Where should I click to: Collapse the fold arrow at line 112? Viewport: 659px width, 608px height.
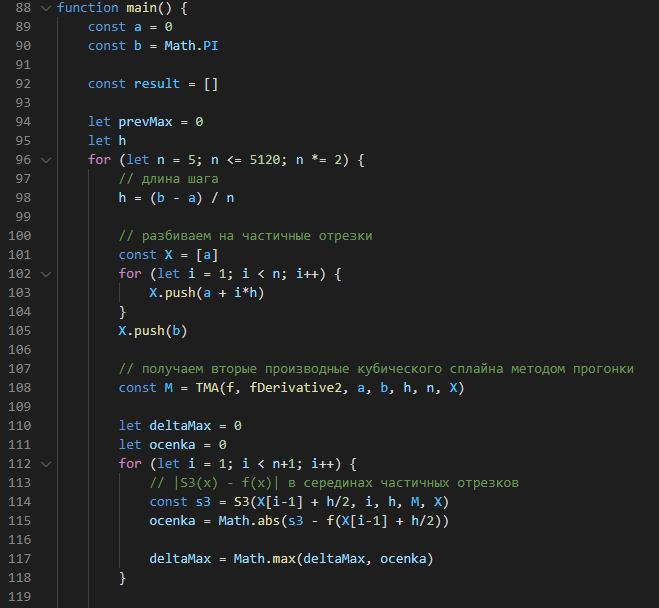46,464
